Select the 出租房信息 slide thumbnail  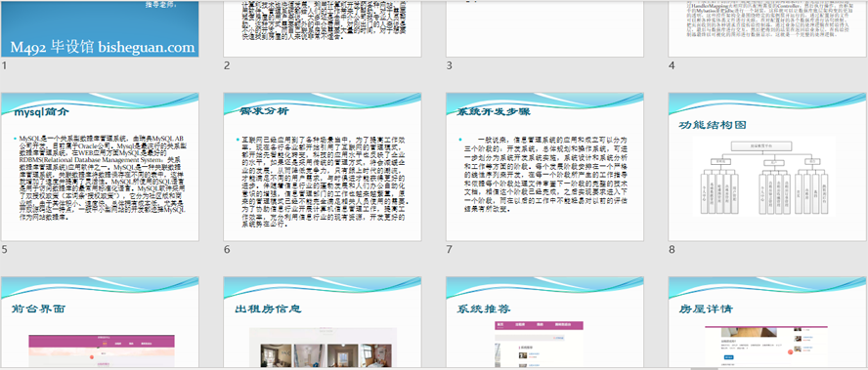[323, 322]
